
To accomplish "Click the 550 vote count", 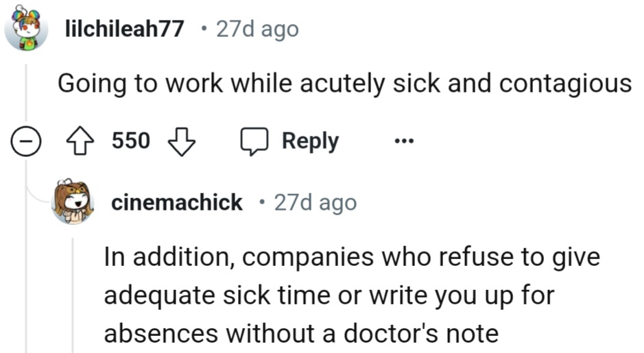I will pos(130,141).
